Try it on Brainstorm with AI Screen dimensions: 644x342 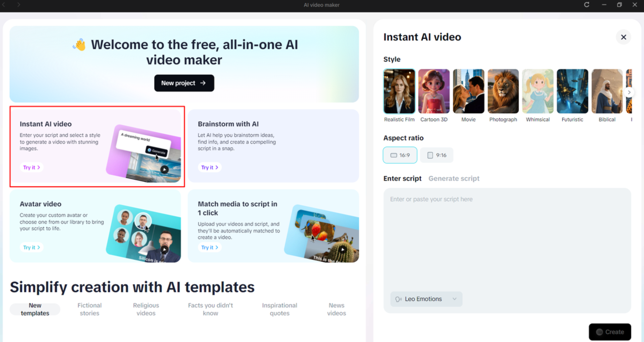point(210,167)
